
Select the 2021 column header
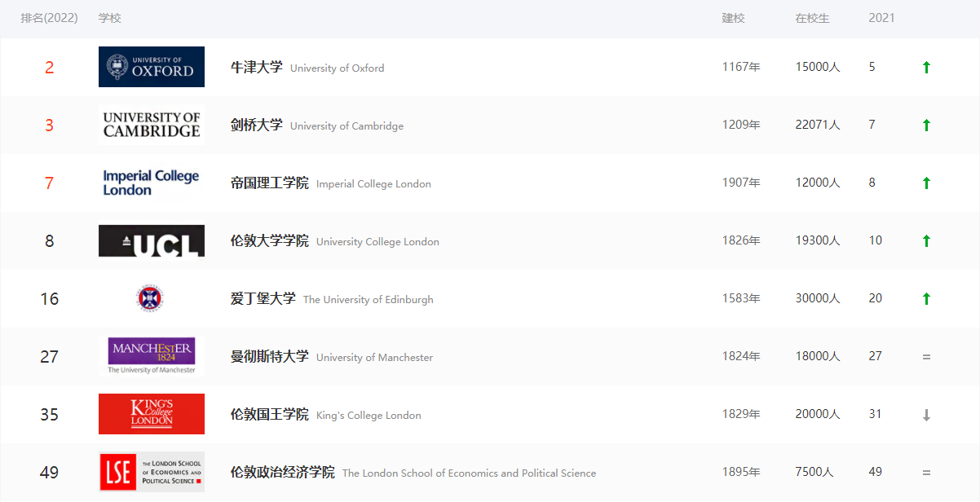coord(881,17)
